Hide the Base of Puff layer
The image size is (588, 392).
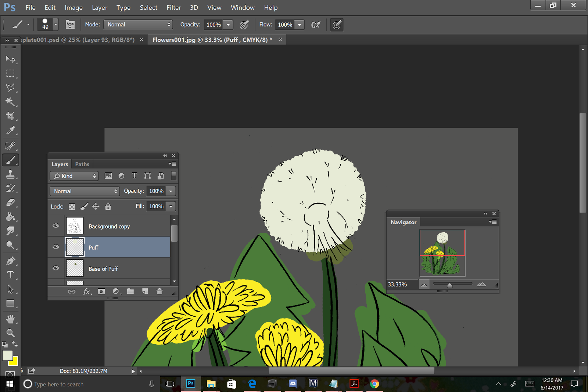point(56,268)
